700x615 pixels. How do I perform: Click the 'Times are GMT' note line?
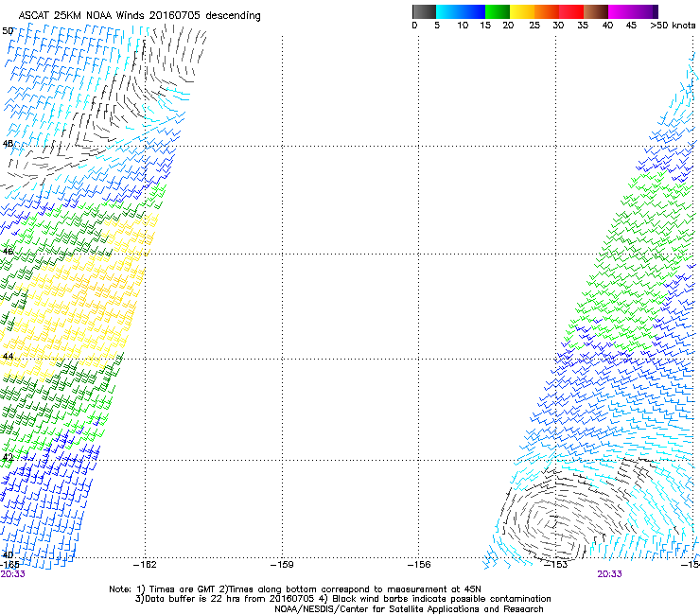tap(295, 589)
